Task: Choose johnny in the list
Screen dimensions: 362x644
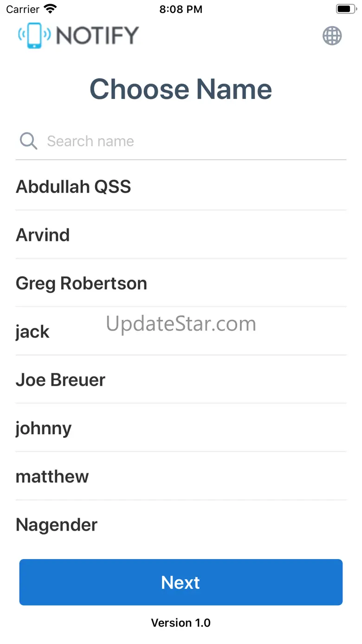Action: click(181, 428)
